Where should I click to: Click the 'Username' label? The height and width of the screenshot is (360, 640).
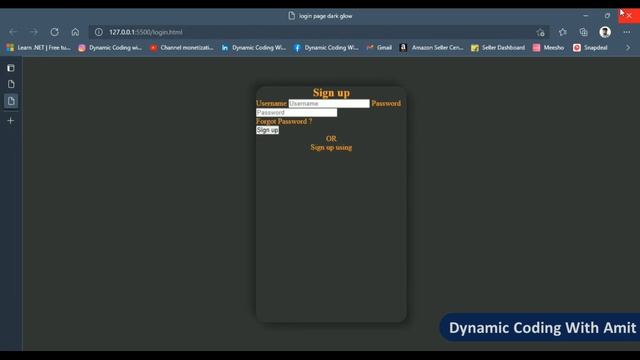271,104
